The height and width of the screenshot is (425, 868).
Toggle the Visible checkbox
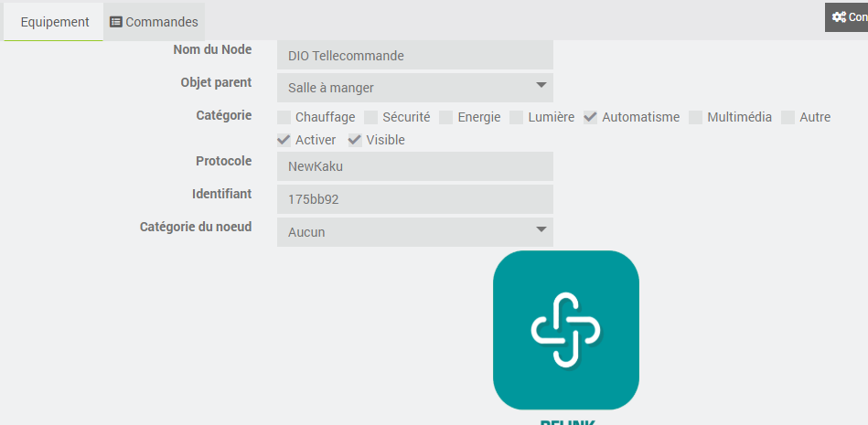click(355, 140)
